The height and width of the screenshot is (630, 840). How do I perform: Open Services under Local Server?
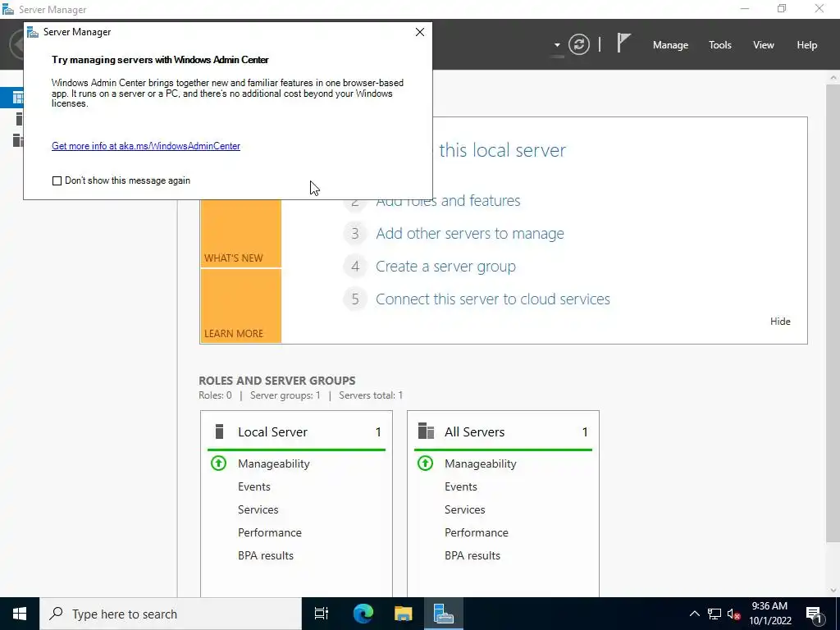(258, 509)
